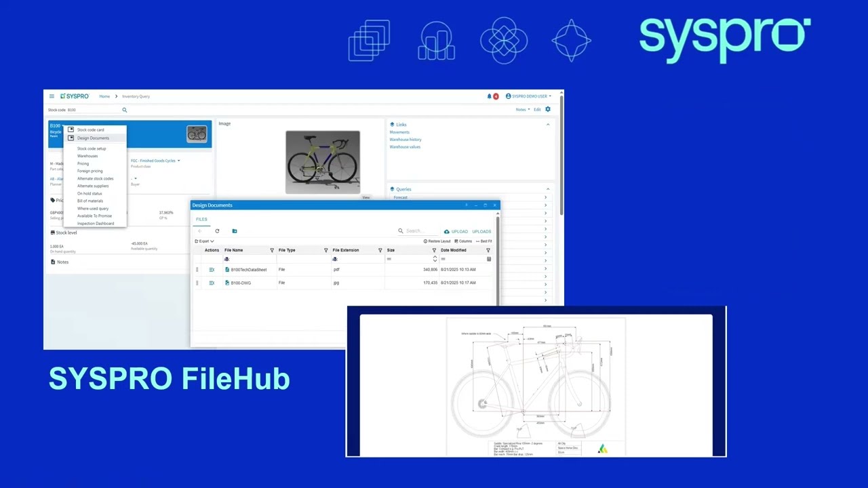Filter the File Type column

click(x=326, y=250)
